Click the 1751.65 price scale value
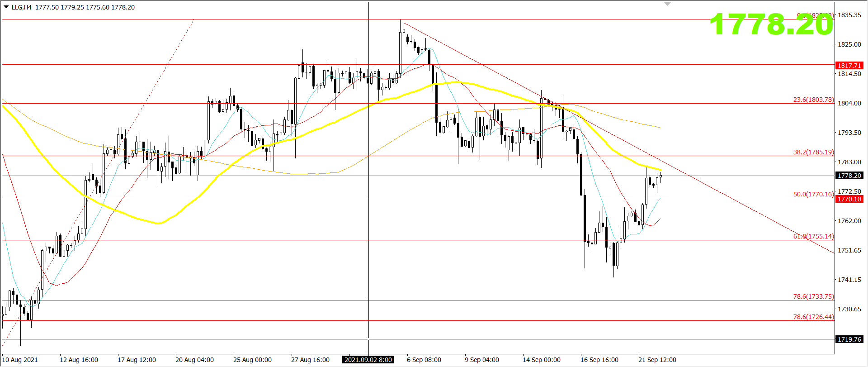 [849, 250]
